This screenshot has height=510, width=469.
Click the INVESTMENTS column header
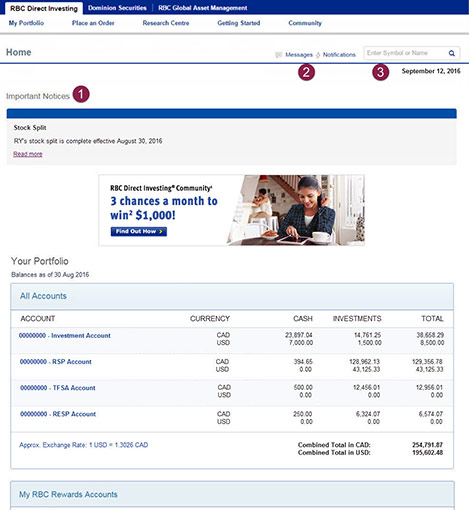pyautogui.click(x=357, y=319)
